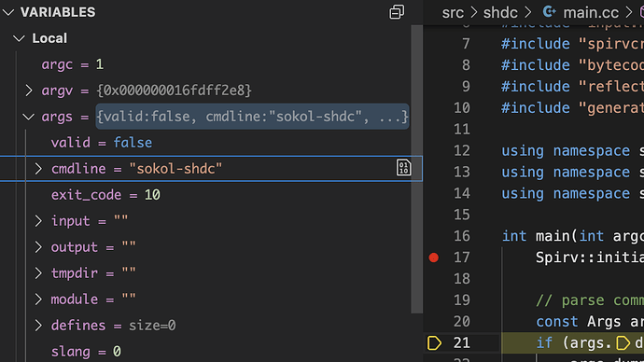Screen dimensions: 644x362
Task: Toggle a breakpoint in line 19 gutter
Action: 434,300
